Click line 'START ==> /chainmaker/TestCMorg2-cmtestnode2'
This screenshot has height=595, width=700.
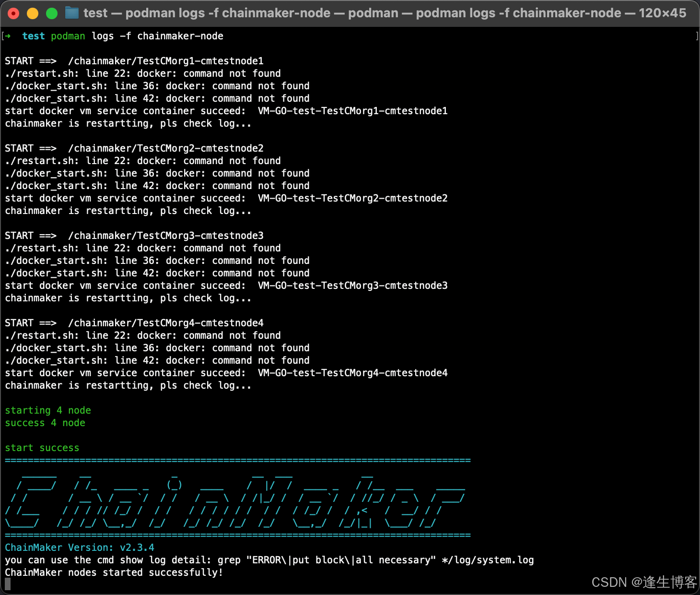tap(134, 148)
